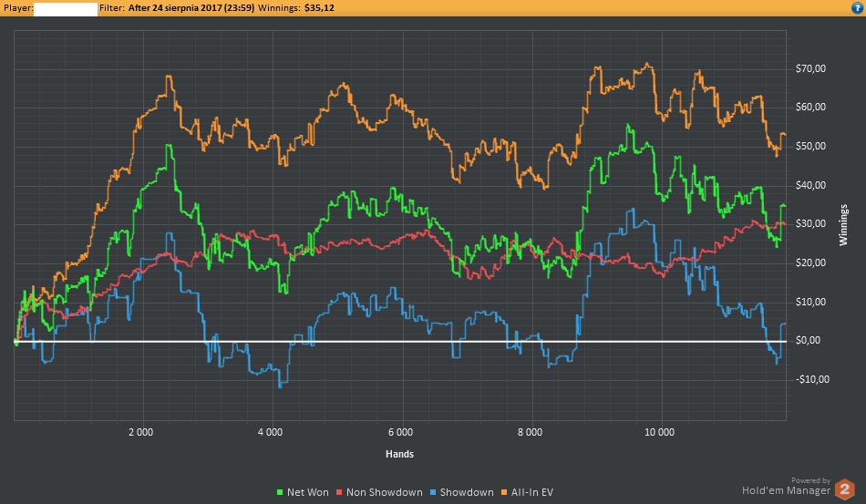Click the 10 000 hands axis label

659,432
